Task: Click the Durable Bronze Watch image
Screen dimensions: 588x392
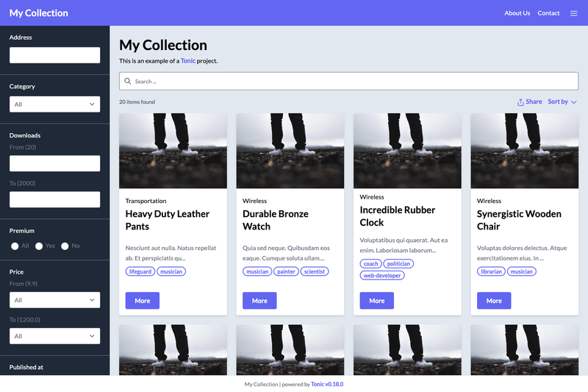Action: pos(290,151)
